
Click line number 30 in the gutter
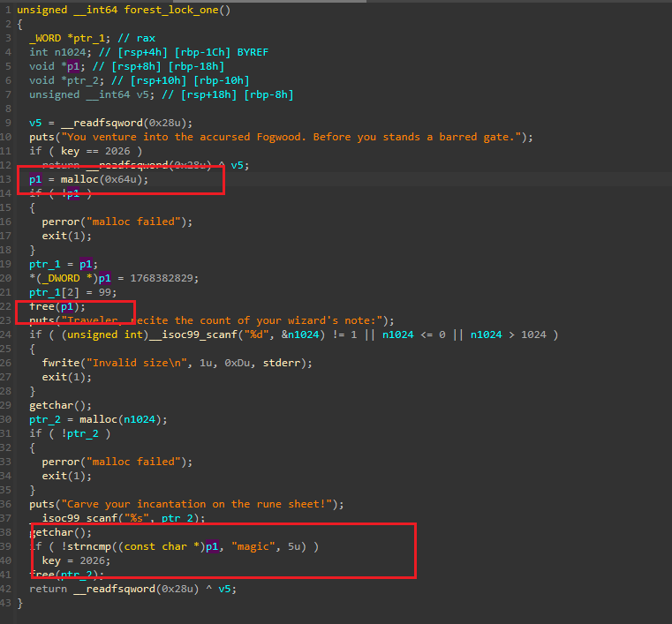[6, 420]
